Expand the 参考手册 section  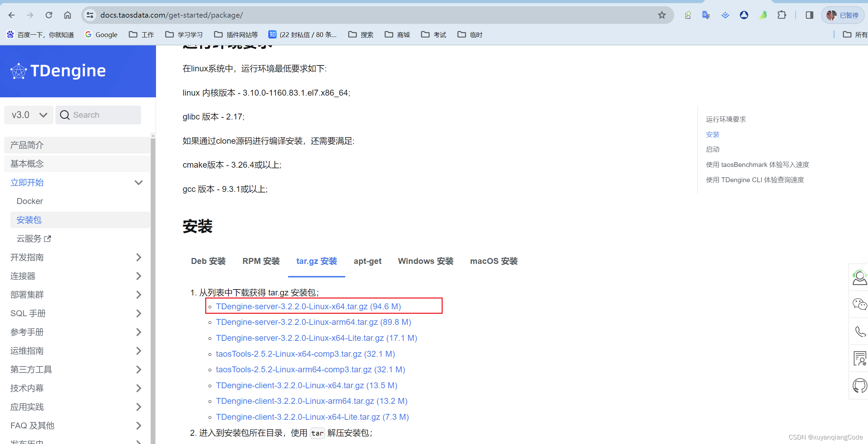(139, 332)
